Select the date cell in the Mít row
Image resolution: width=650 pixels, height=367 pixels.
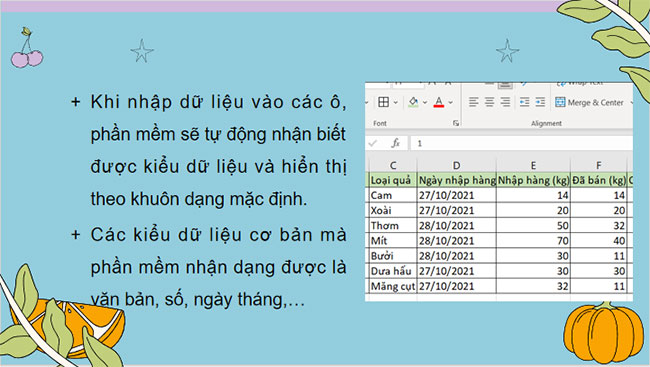[x=456, y=241]
